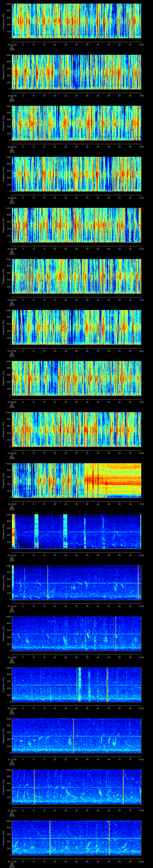The height and width of the screenshot is (868, 153).
Task: Click the 22:09:00 spectrogram plot
Action: [77, 429]
